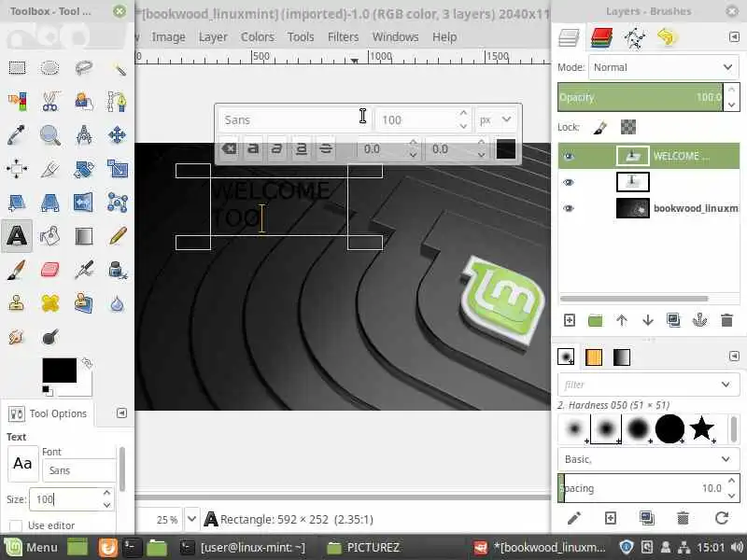Open Linux Mint Menu in taskbar
747x560 pixels.
click(x=32, y=547)
